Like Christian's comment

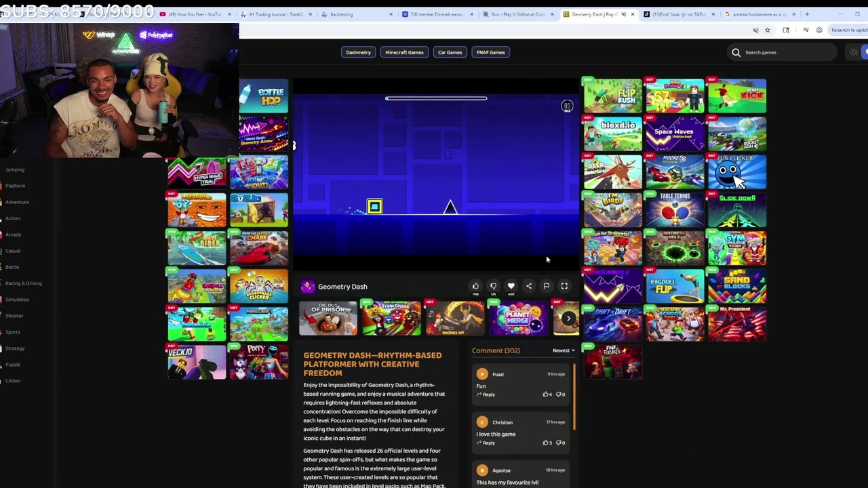pyautogui.click(x=547, y=443)
